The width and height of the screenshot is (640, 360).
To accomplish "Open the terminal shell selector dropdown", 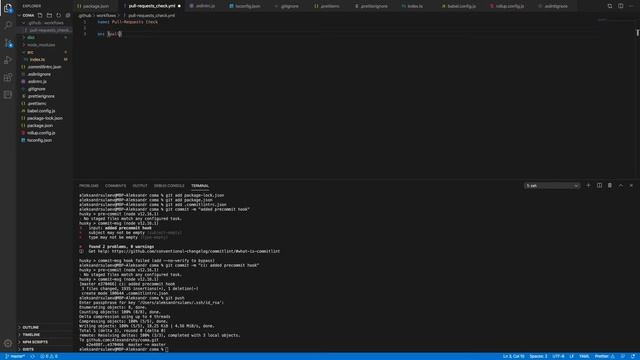I will tap(552, 186).
